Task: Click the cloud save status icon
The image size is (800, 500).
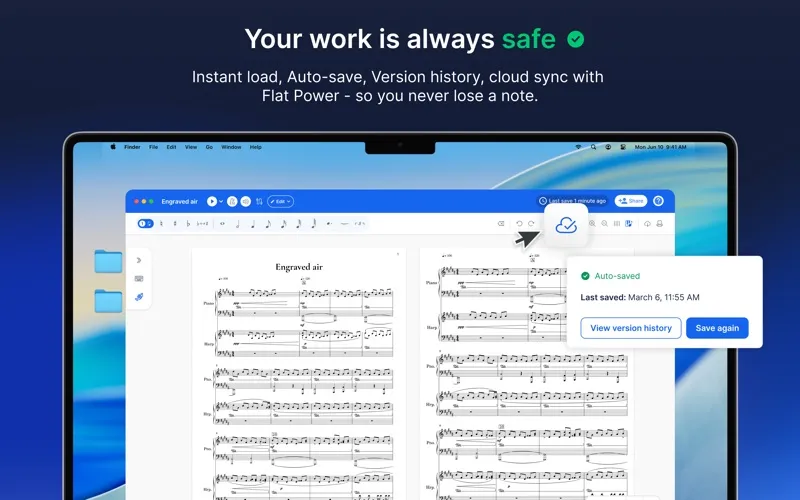Action: click(x=566, y=225)
